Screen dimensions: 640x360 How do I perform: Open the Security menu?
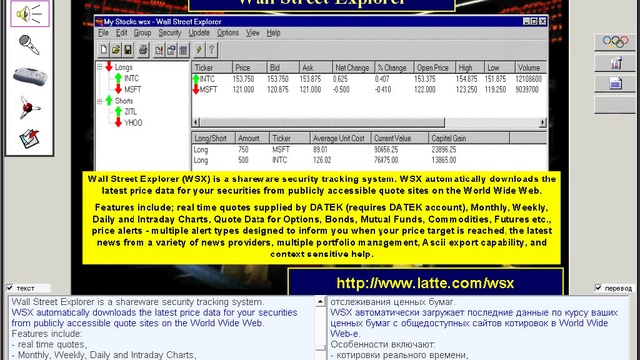coord(170,33)
